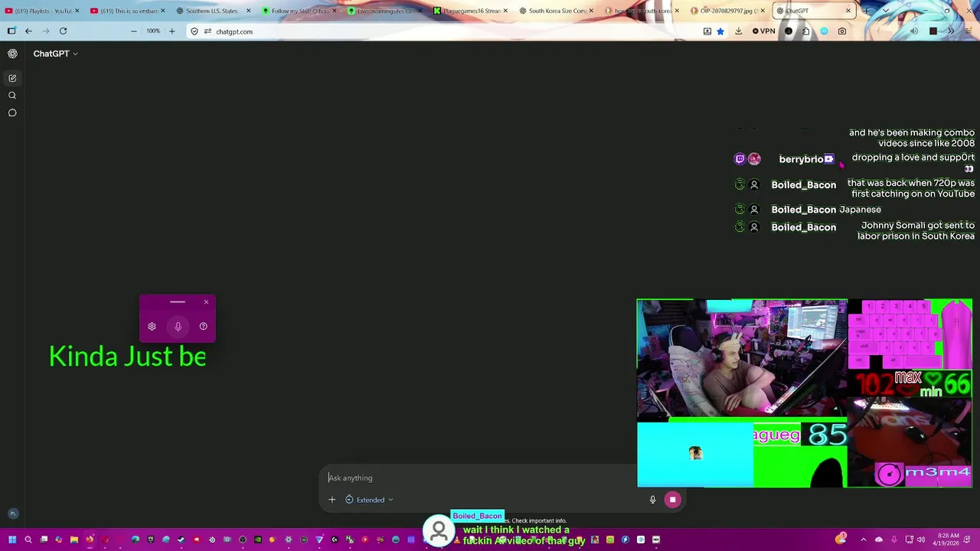
Task: Switch to the South Korea Size Comparison tab
Action: (x=556, y=11)
